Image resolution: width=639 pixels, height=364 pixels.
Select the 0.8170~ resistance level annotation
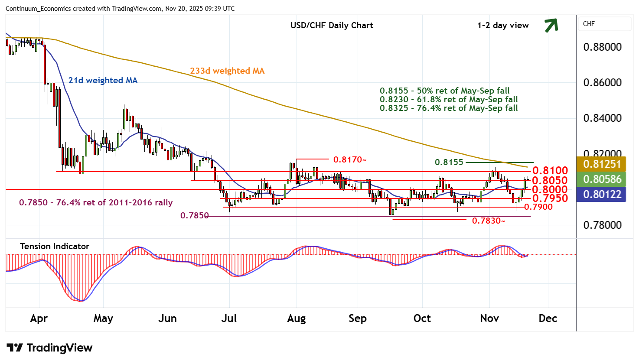click(349, 160)
